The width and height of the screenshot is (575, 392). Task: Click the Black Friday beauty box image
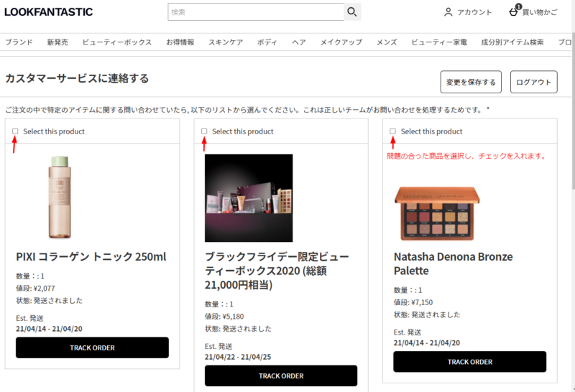pos(249,198)
